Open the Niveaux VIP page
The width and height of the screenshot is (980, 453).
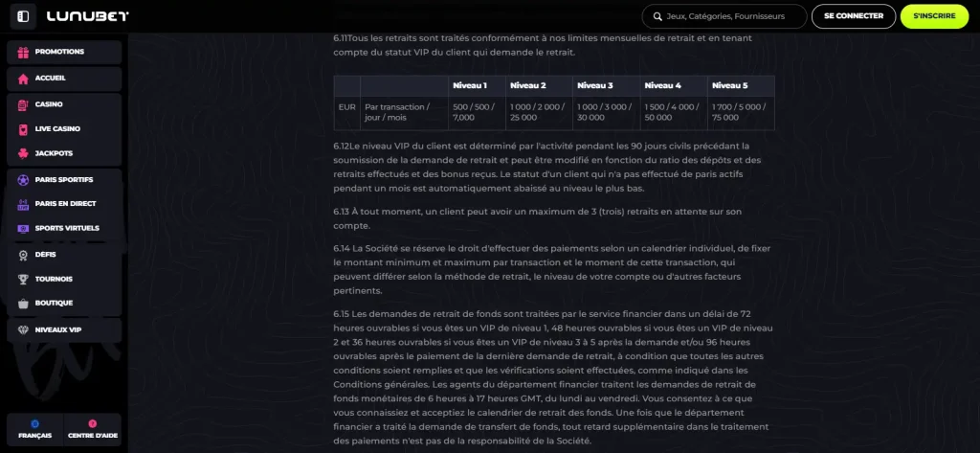click(x=64, y=329)
